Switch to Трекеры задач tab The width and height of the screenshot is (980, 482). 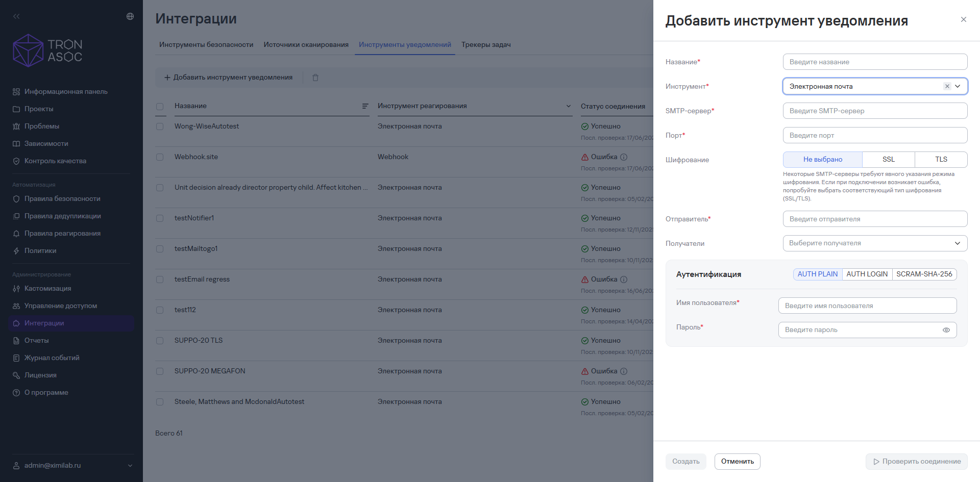[486, 45]
